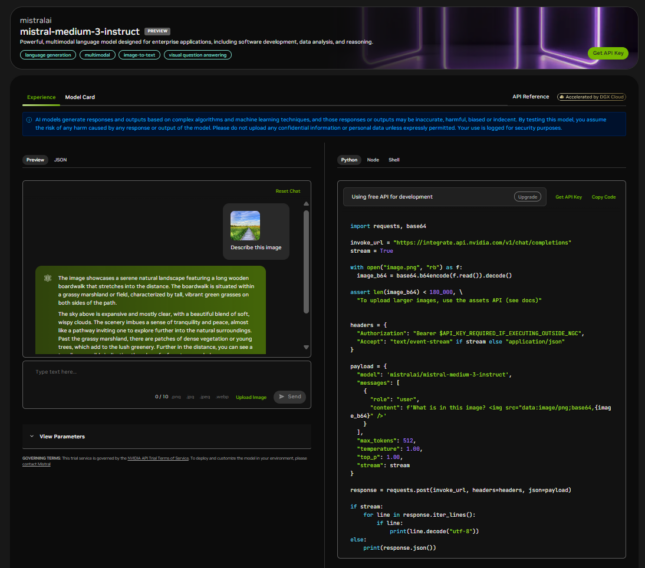The image size is (645, 568).
Task: Click the model avatar icon beside the response
Action: pos(47,277)
